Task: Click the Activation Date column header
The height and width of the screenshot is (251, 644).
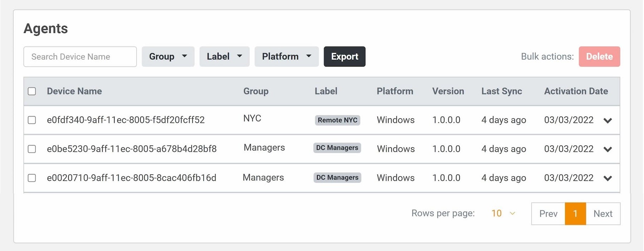Action: coord(576,91)
